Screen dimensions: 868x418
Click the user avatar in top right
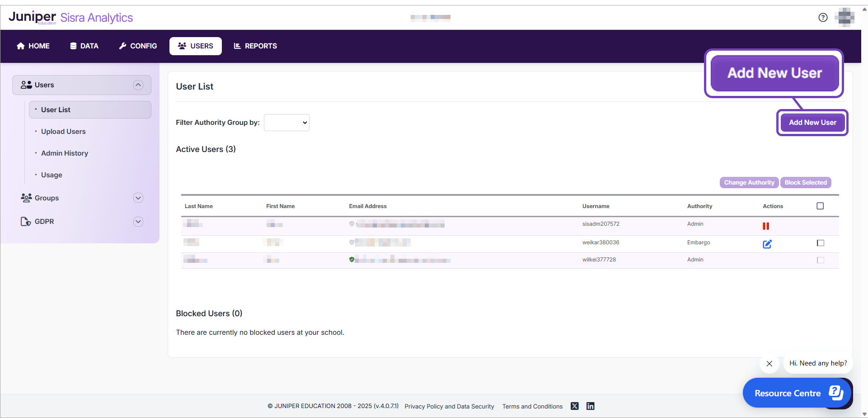click(845, 17)
